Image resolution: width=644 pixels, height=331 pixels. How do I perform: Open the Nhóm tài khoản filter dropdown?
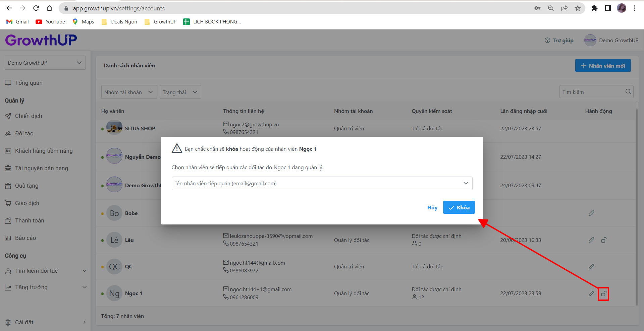129,92
